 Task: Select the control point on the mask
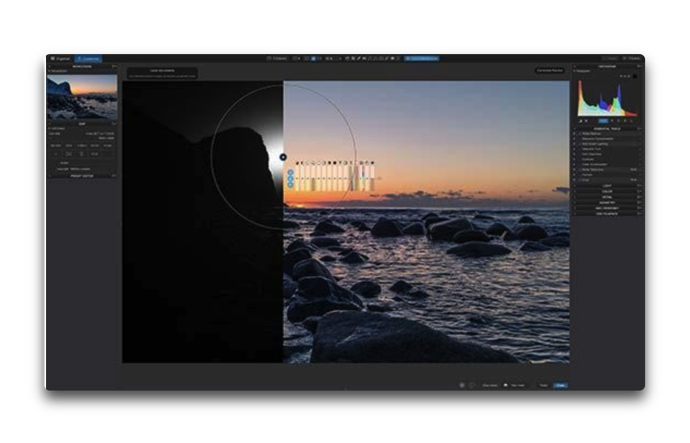tap(283, 157)
